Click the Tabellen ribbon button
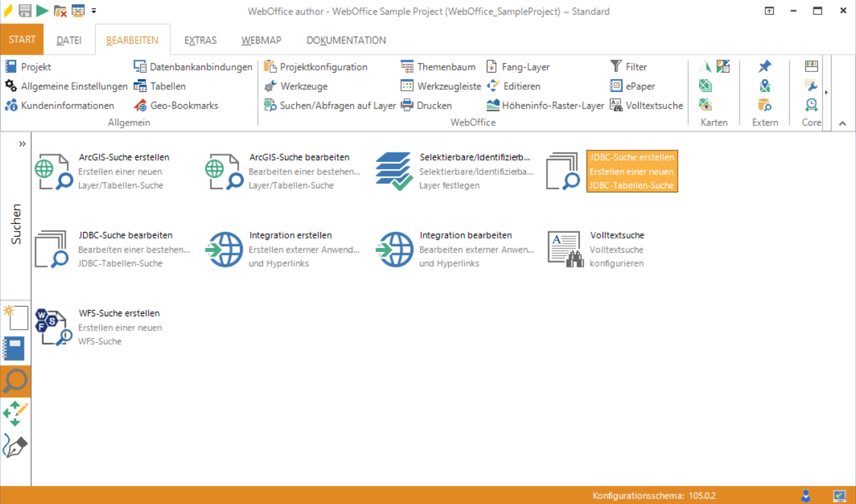Screen dimensions: 856x504 pyautogui.click(x=159, y=86)
